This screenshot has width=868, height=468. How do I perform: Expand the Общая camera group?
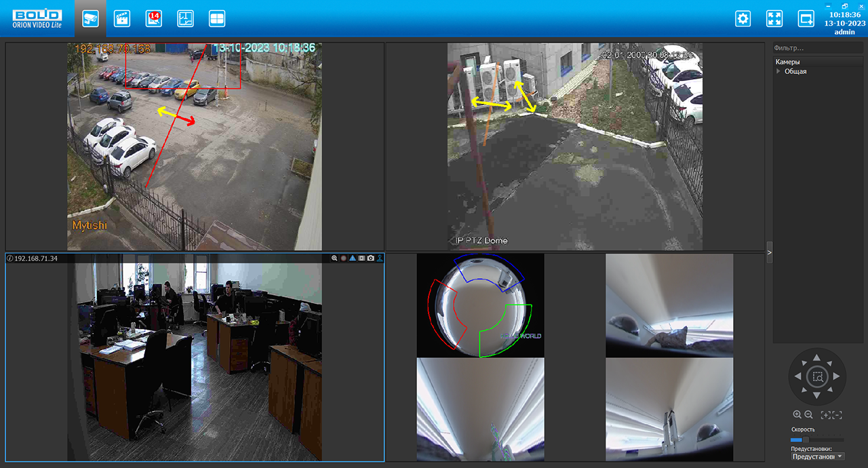click(x=778, y=71)
